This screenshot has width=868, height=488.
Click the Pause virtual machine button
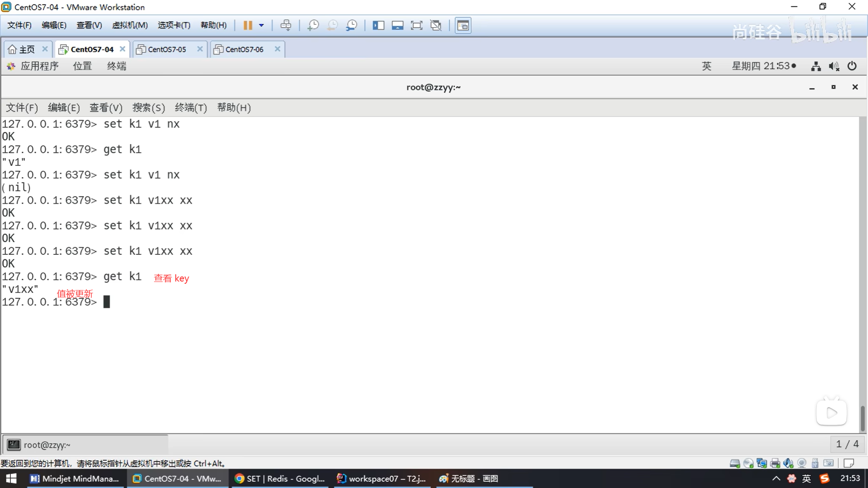(248, 25)
